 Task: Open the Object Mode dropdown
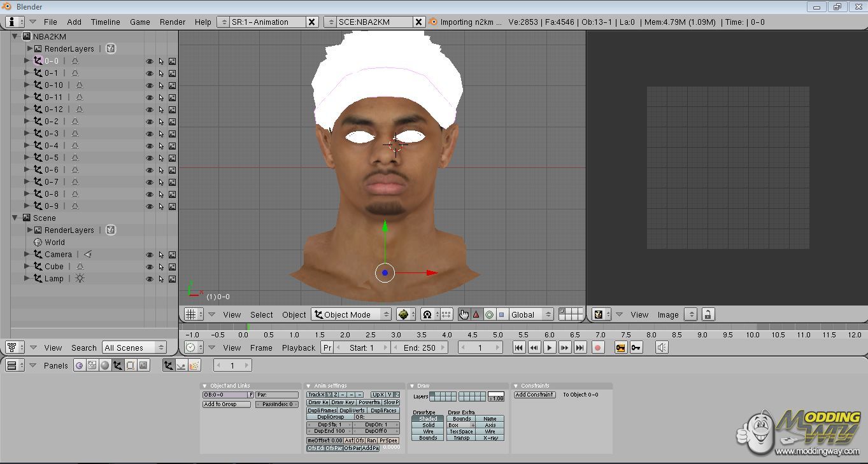tap(351, 314)
